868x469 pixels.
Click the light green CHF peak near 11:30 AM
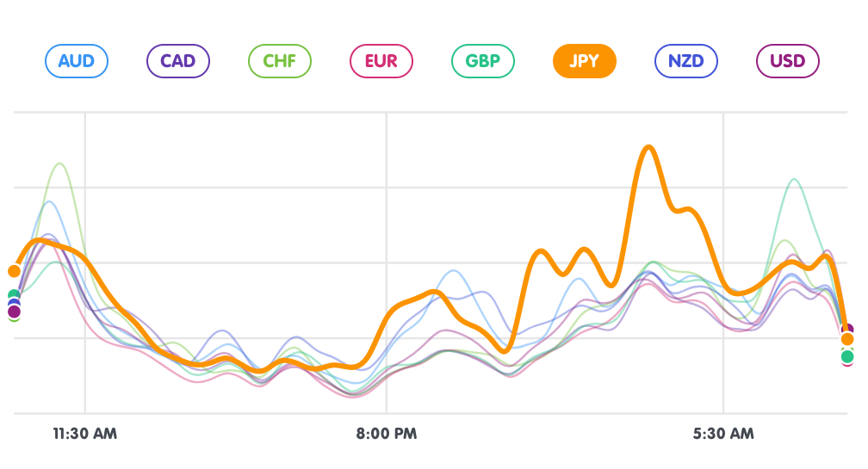59,164
